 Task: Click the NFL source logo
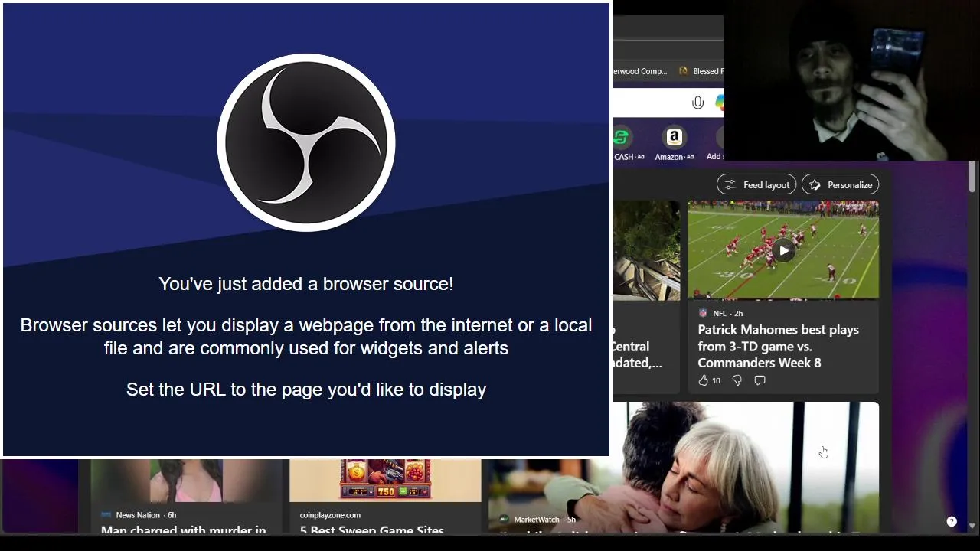[x=703, y=313]
